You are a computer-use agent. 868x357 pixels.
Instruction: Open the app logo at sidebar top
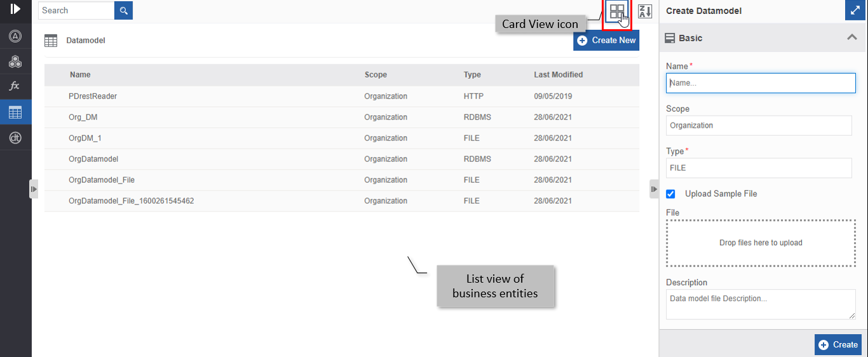[x=15, y=9]
